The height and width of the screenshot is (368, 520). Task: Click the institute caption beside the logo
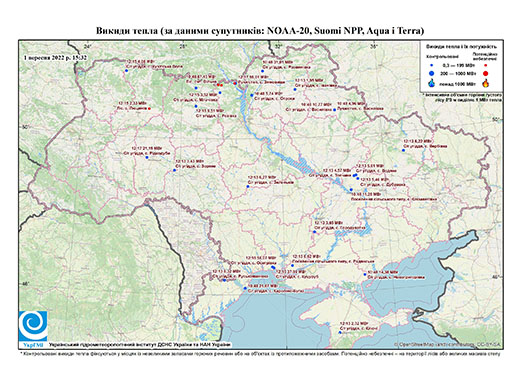pyautogui.click(x=140, y=345)
